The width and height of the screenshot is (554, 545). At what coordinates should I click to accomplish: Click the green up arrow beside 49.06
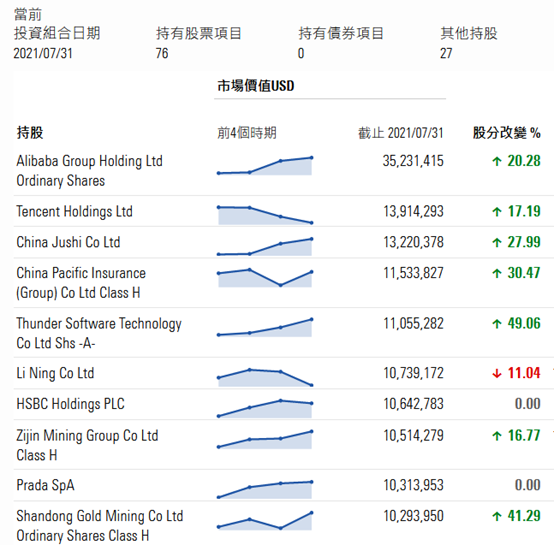point(497,324)
